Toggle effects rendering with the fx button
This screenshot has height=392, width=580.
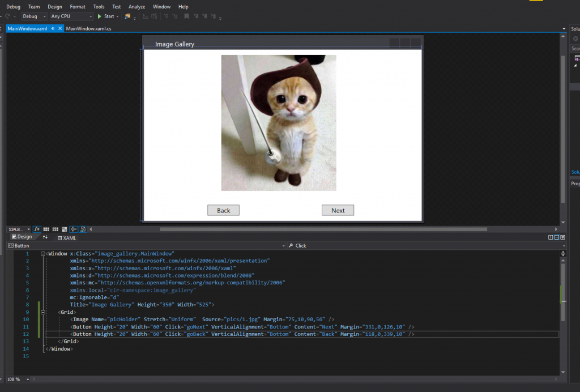click(x=37, y=229)
